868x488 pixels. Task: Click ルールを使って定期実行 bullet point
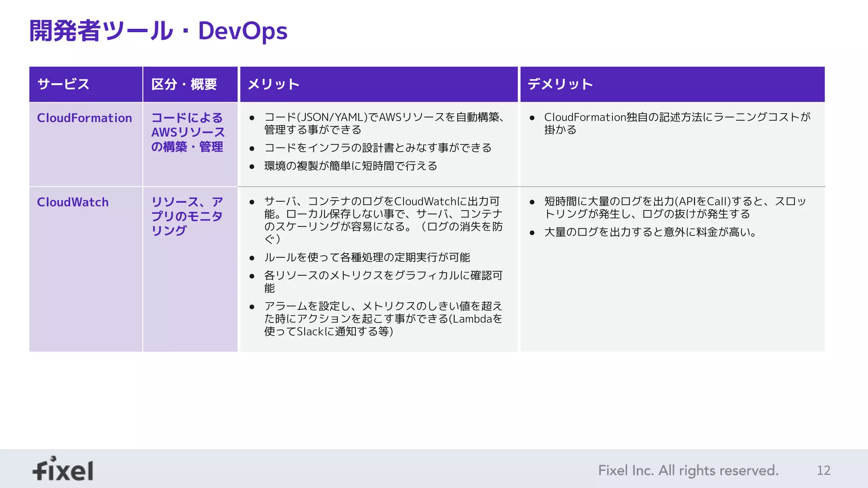(367, 258)
